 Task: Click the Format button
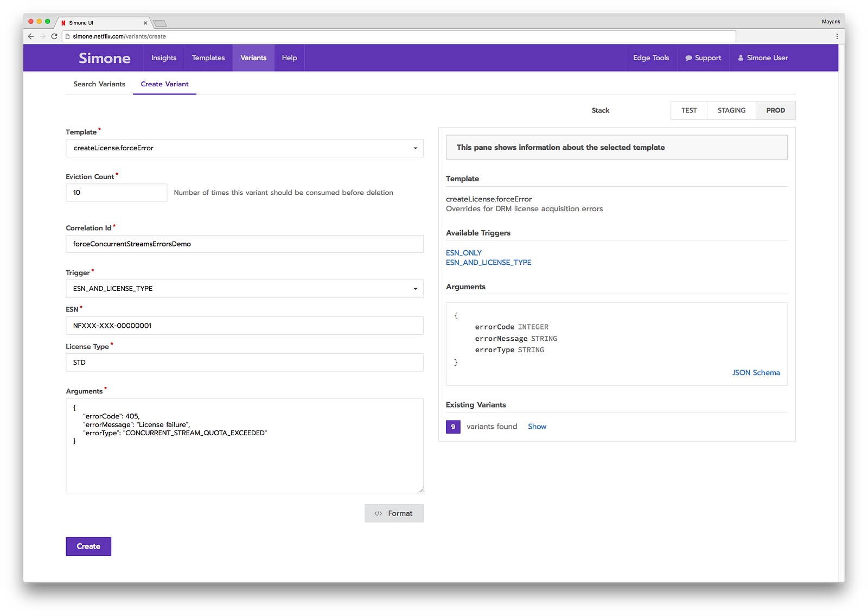394,513
